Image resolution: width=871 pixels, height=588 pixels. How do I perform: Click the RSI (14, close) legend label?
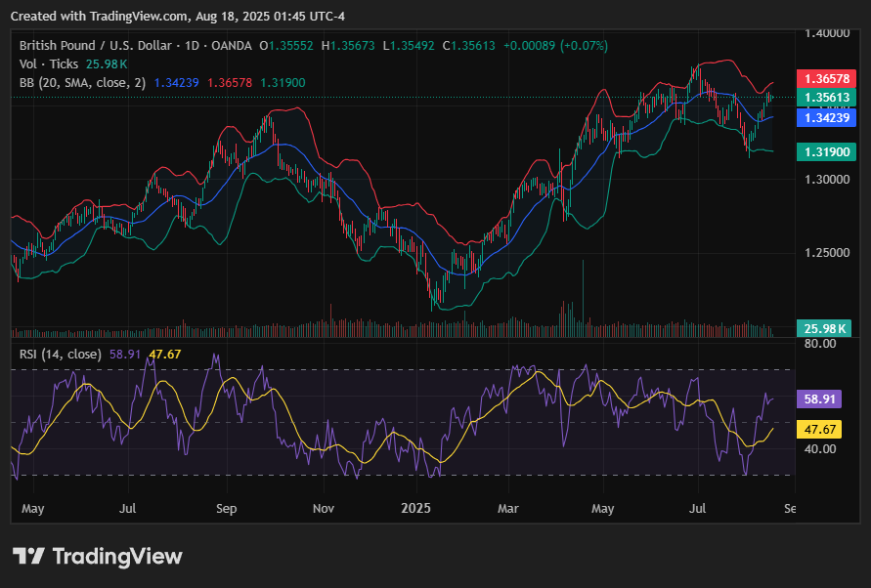[61, 354]
